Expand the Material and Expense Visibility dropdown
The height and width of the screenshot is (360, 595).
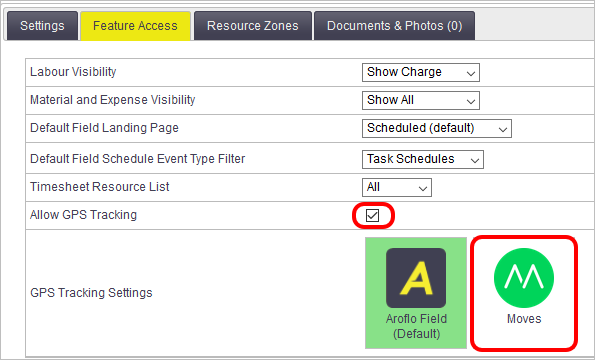[421, 100]
